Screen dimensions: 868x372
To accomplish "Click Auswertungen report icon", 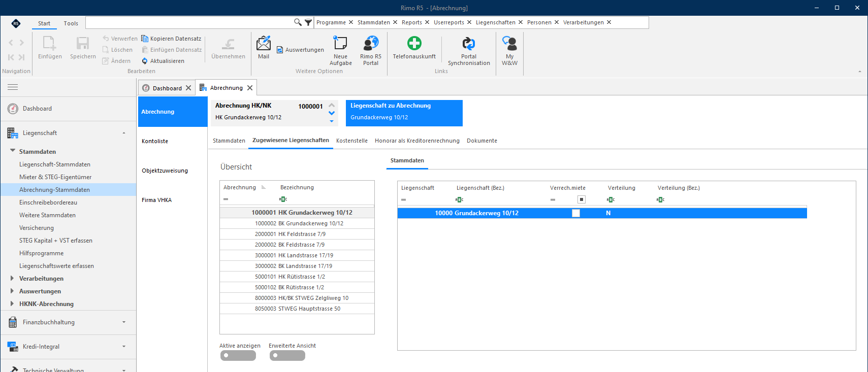I will point(280,50).
